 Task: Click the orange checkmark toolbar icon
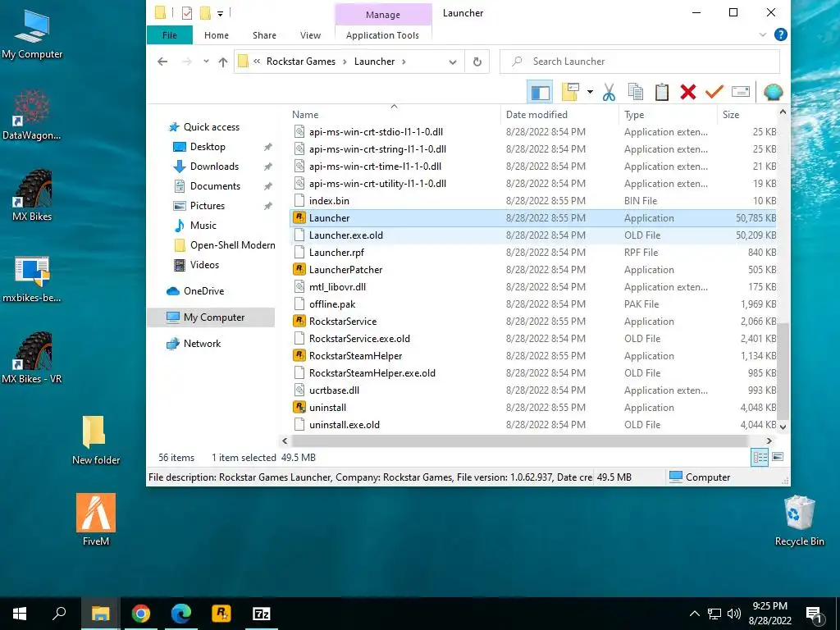[714, 92]
